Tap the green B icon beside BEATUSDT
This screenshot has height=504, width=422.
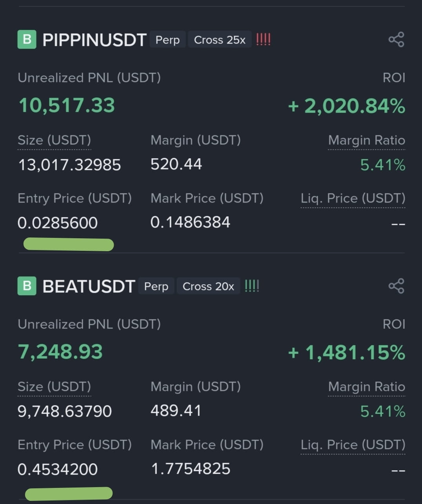[27, 286]
